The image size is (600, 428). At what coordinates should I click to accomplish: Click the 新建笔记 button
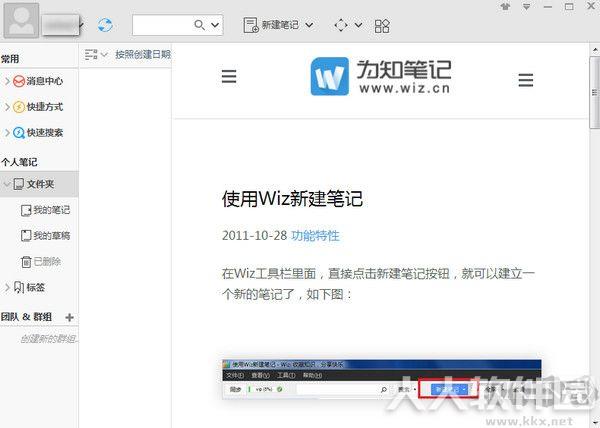pyautogui.click(x=271, y=25)
